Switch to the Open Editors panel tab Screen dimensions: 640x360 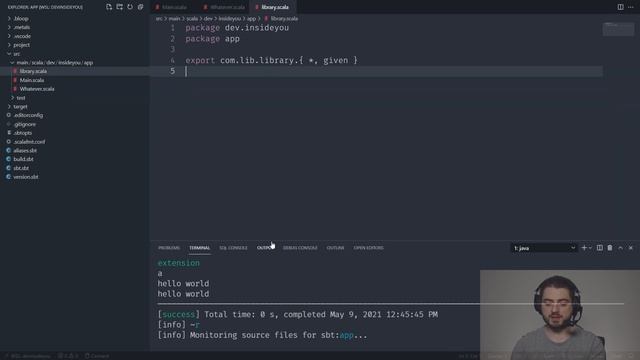tap(369, 248)
